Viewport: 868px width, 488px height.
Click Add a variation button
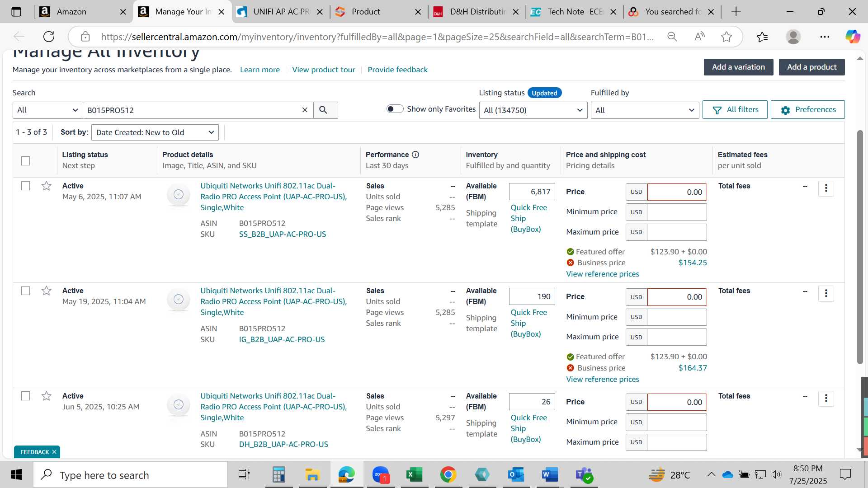(738, 67)
